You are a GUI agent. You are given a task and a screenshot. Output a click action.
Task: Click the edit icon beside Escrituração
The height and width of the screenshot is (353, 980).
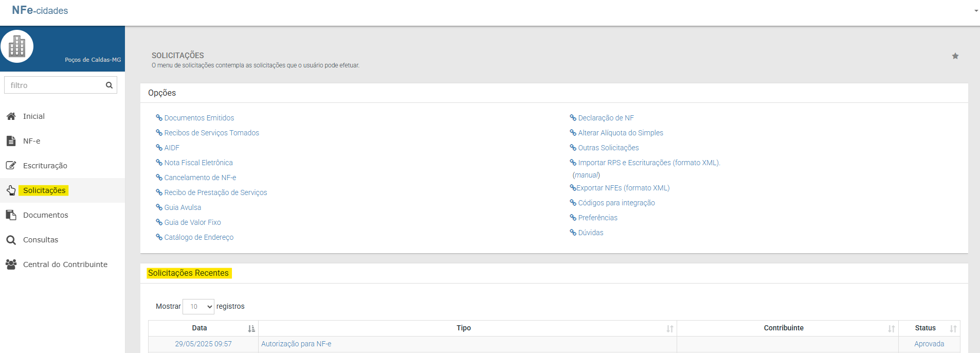[11, 166]
